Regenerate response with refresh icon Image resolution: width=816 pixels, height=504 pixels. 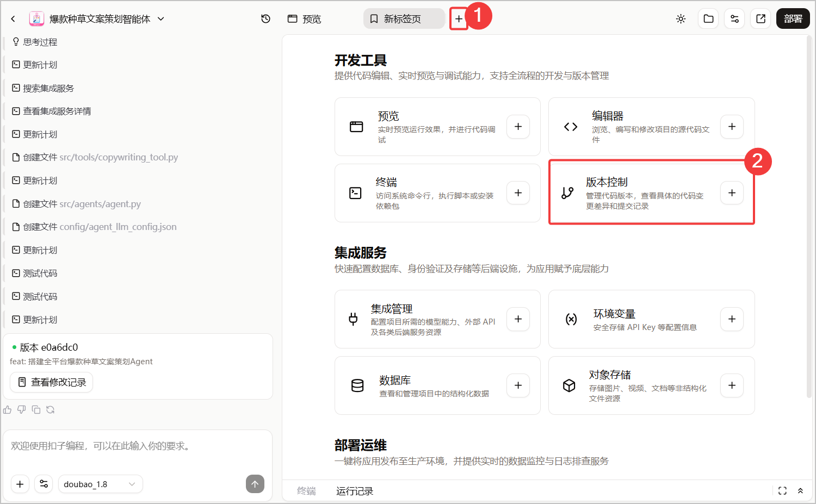pos(51,409)
